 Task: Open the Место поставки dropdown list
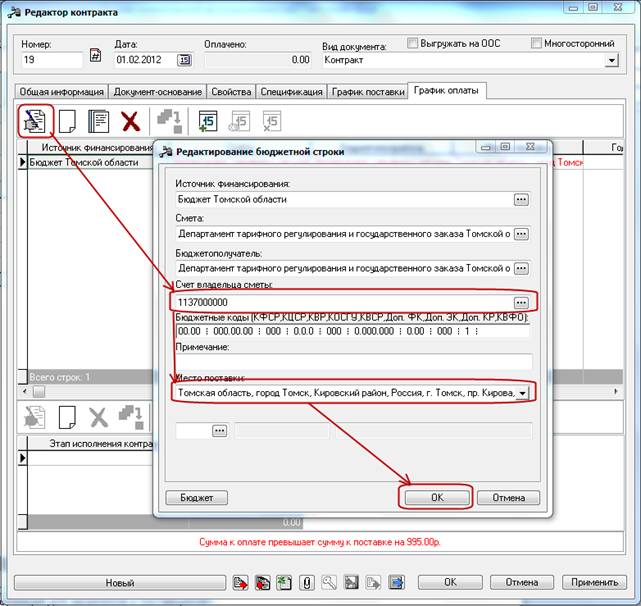click(x=522, y=394)
